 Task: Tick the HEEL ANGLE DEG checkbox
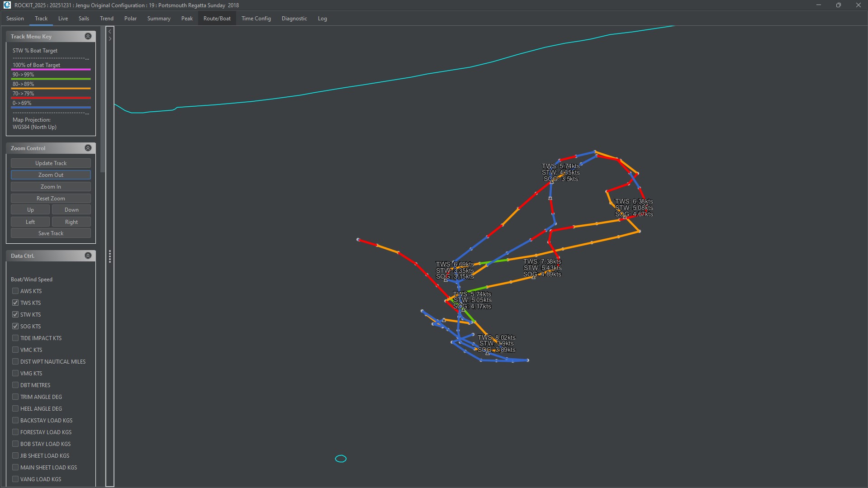pos(15,408)
